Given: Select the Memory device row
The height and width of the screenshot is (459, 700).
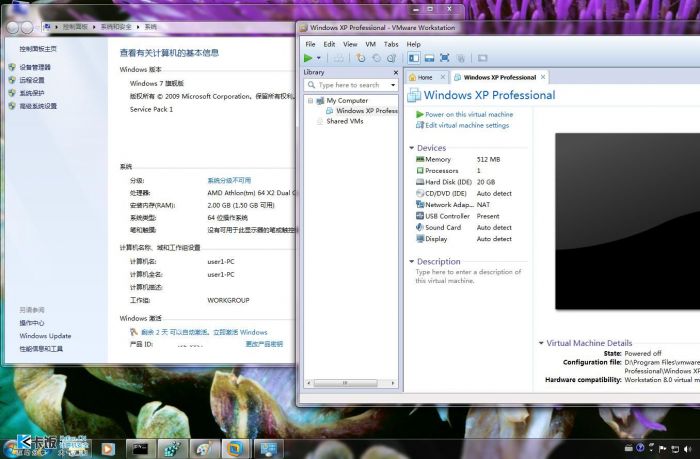Looking at the screenshot, I should pyautogui.click(x=458, y=159).
